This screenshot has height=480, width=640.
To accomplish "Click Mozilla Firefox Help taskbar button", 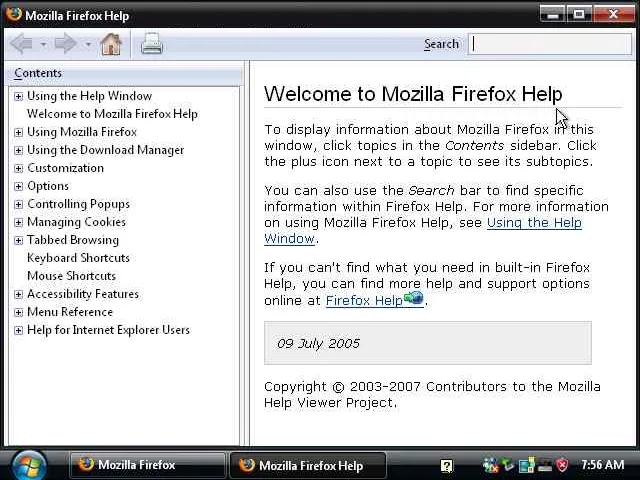I will (308, 465).
